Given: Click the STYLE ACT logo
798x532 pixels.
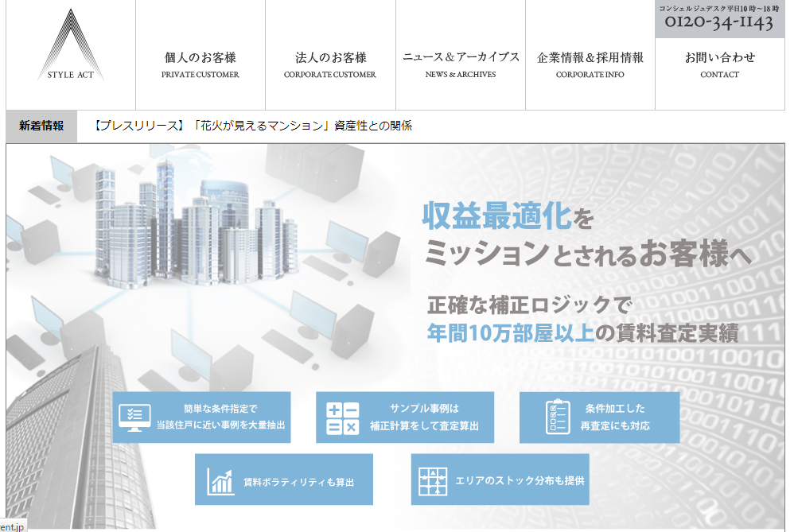Looking at the screenshot, I should tap(71, 45).
